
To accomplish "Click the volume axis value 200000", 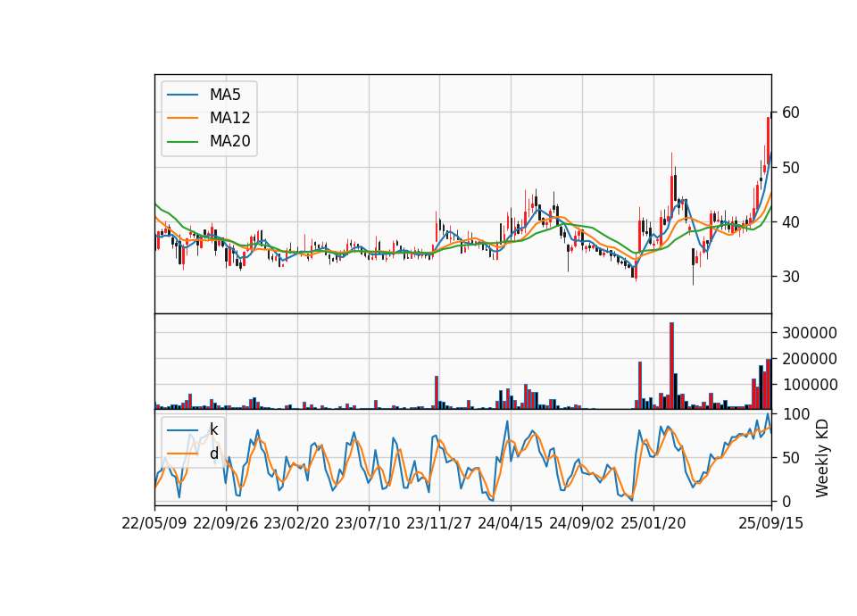I will 810,359.
